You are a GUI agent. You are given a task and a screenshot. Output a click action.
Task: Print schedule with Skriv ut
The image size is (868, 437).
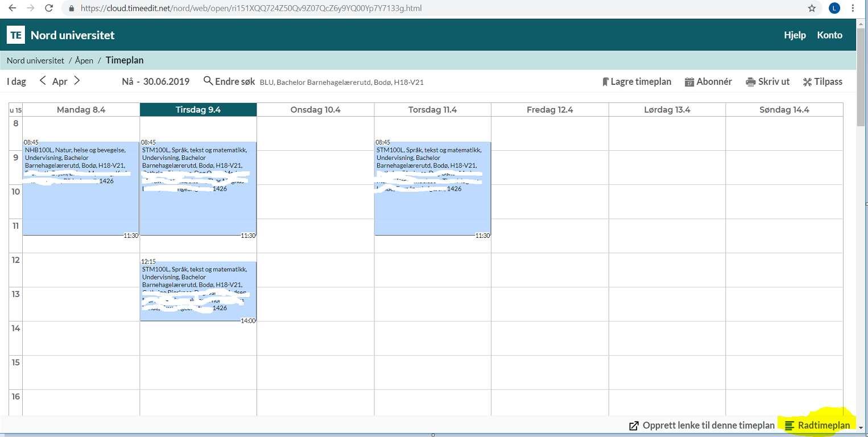coord(768,81)
